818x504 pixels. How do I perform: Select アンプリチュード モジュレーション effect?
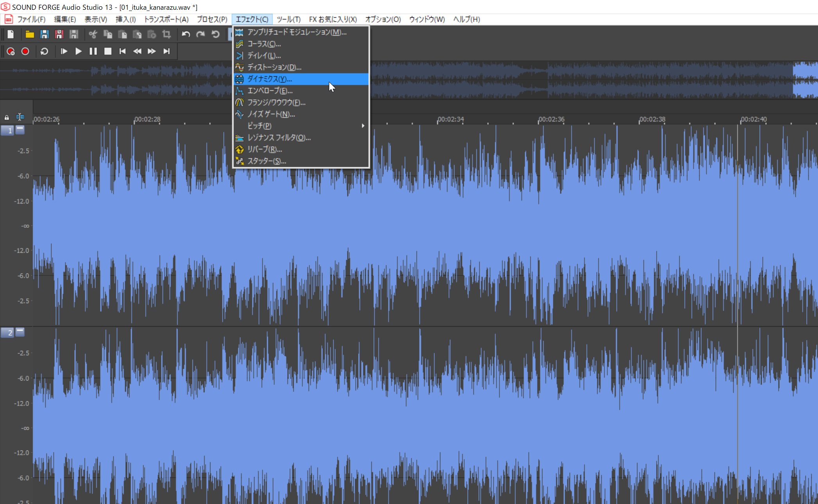pos(301,32)
